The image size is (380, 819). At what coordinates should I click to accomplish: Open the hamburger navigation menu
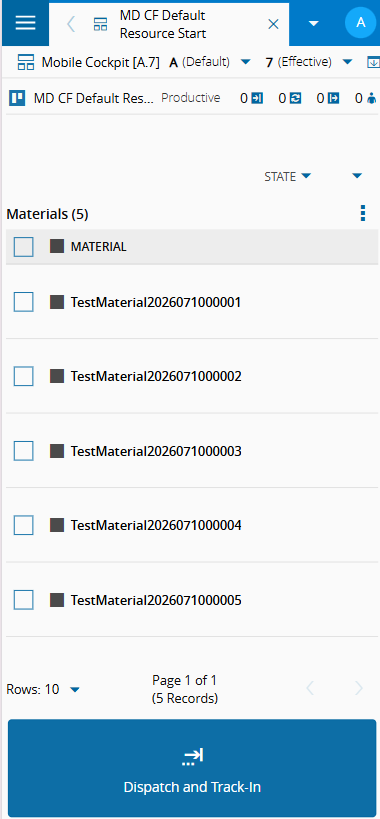pyautogui.click(x=25, y=23)
